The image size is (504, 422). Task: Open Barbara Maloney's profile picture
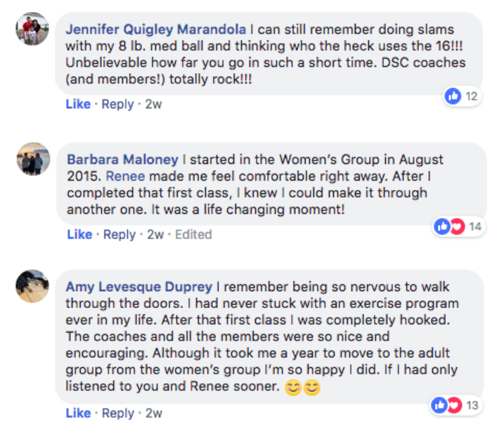[x=33, y=160]
